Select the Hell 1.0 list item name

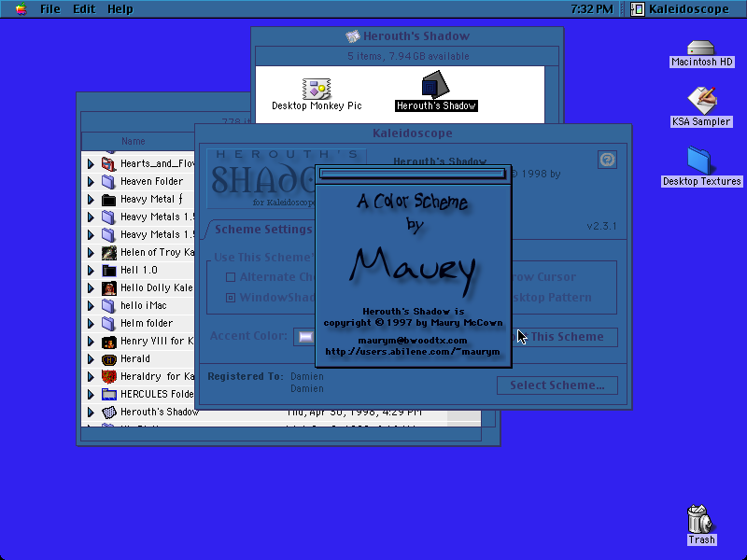coord(138,270)
